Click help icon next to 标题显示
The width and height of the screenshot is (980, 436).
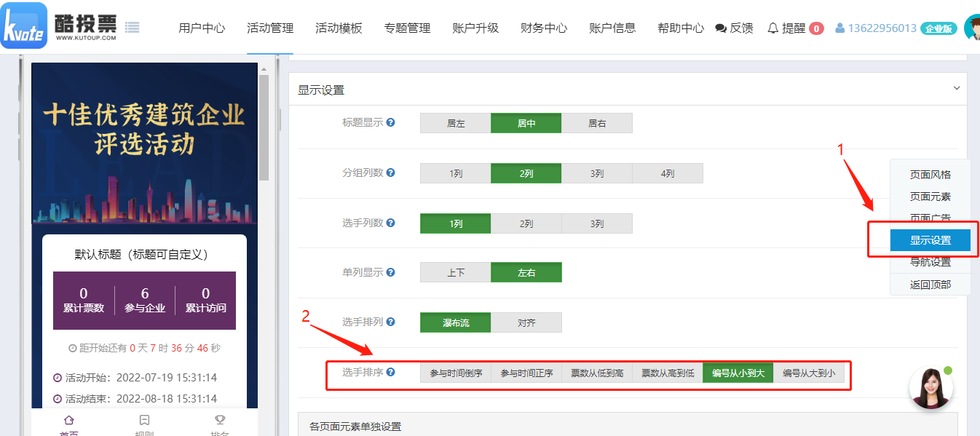coord(391,123)
